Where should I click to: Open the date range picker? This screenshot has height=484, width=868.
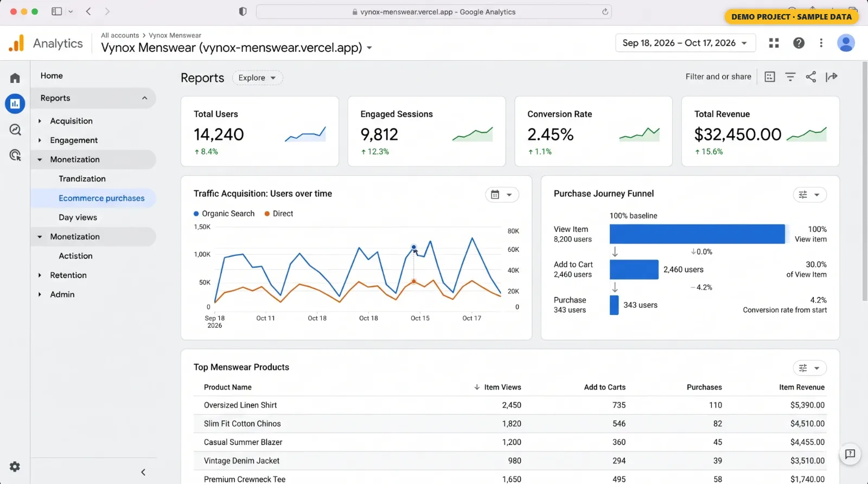[x=685, y=43]
